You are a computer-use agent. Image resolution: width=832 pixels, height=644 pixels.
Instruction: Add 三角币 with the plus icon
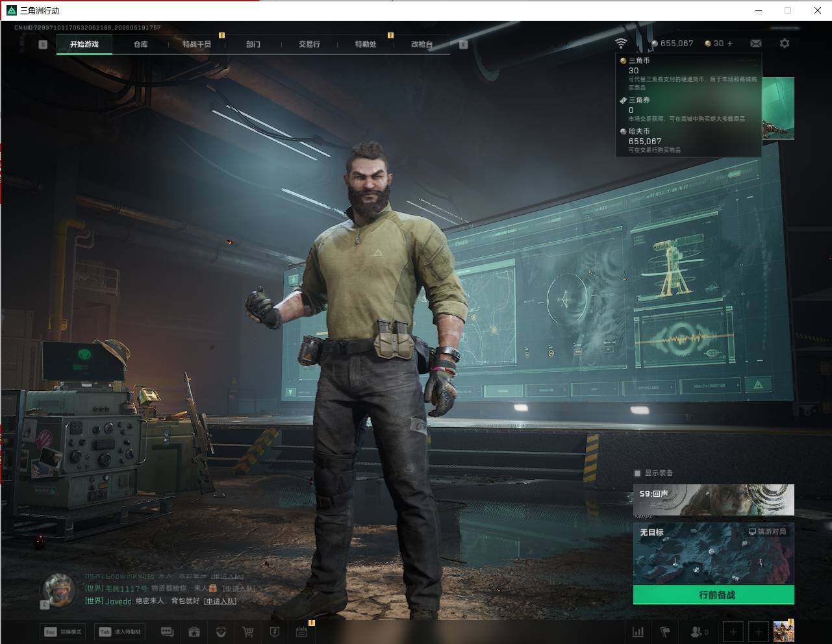point(730,43)
